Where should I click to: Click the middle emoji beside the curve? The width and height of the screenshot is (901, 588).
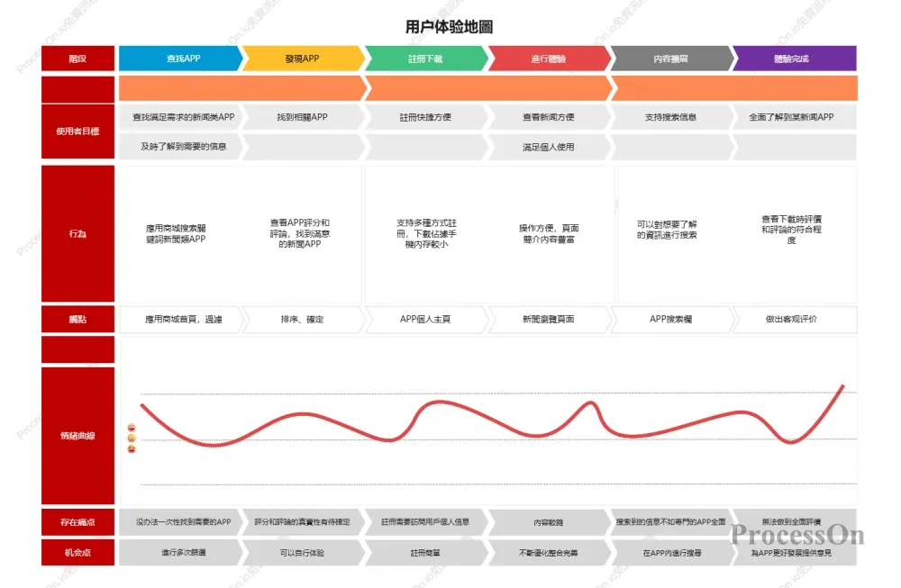point(132,438)
